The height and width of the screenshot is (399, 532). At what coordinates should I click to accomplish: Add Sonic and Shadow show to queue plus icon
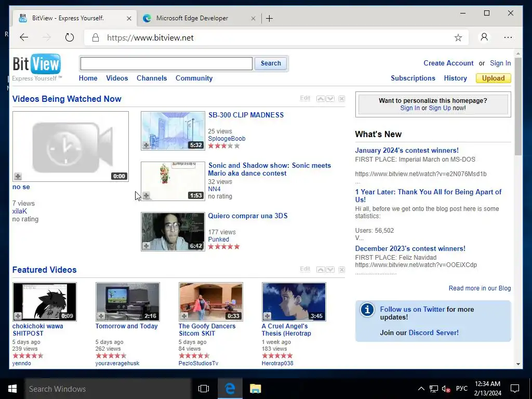(x=146, y=195)
